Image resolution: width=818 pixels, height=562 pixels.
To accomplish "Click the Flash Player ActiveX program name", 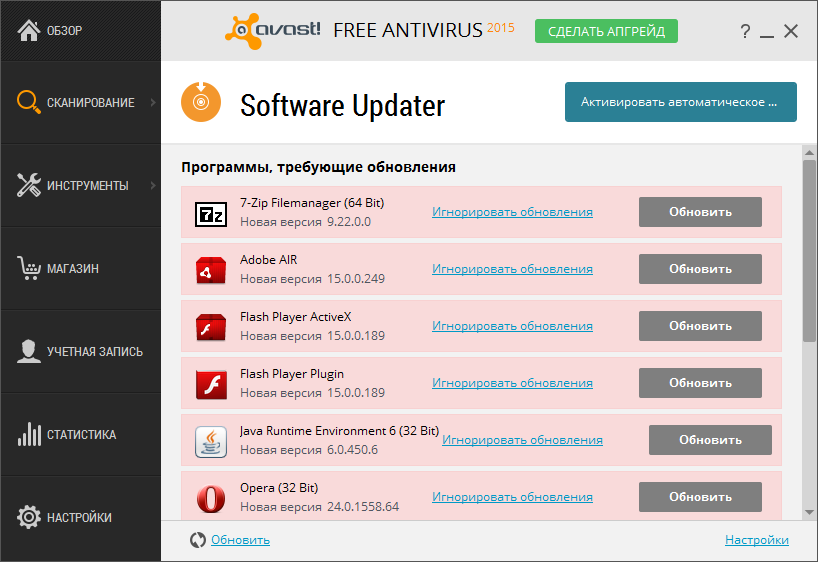I will pos(296,317).
